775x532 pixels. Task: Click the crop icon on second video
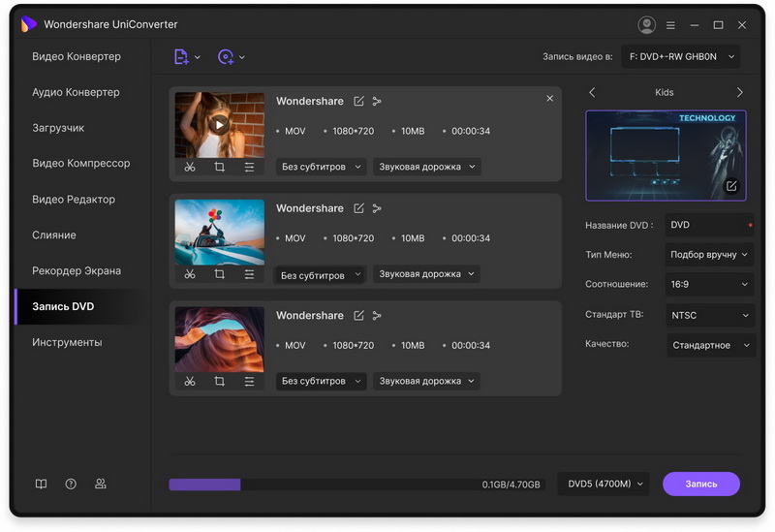pyautogui.click(x=220, y=274)
